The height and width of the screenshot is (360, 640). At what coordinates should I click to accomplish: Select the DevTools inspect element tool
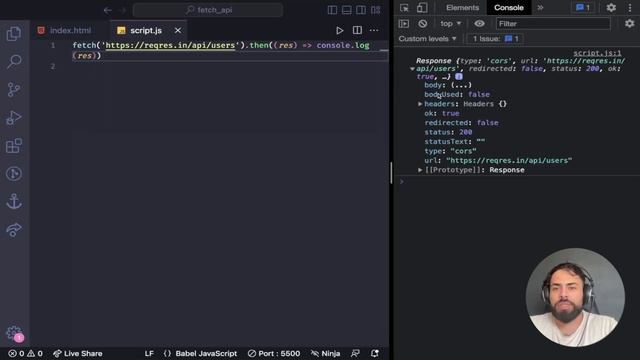[404, 8]
